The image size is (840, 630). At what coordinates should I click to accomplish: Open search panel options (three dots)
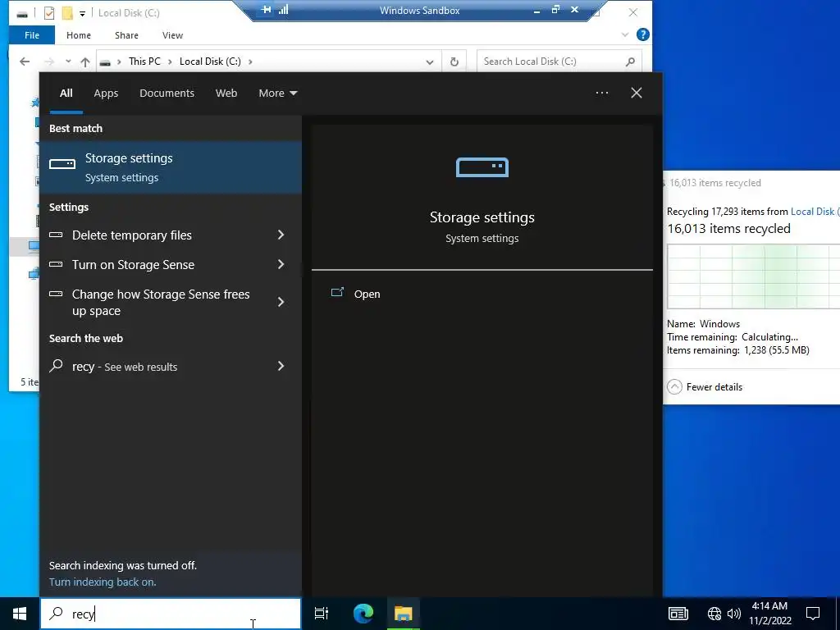coord(602,94)
